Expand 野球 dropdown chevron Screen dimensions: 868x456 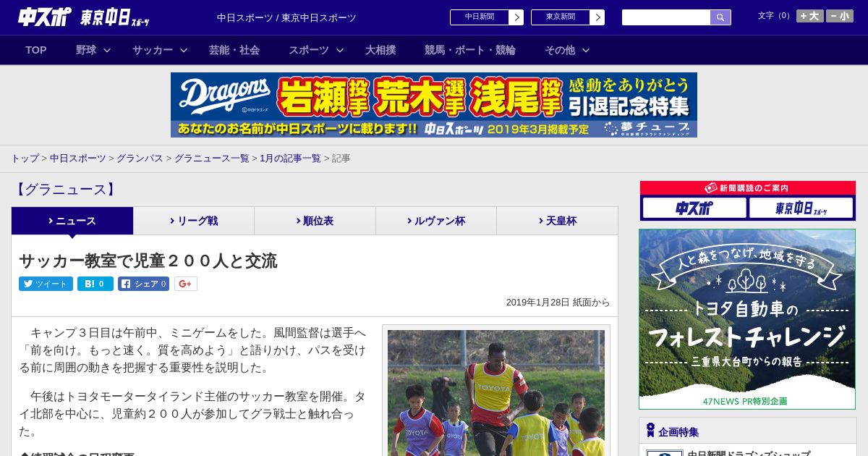pos(107,50)
